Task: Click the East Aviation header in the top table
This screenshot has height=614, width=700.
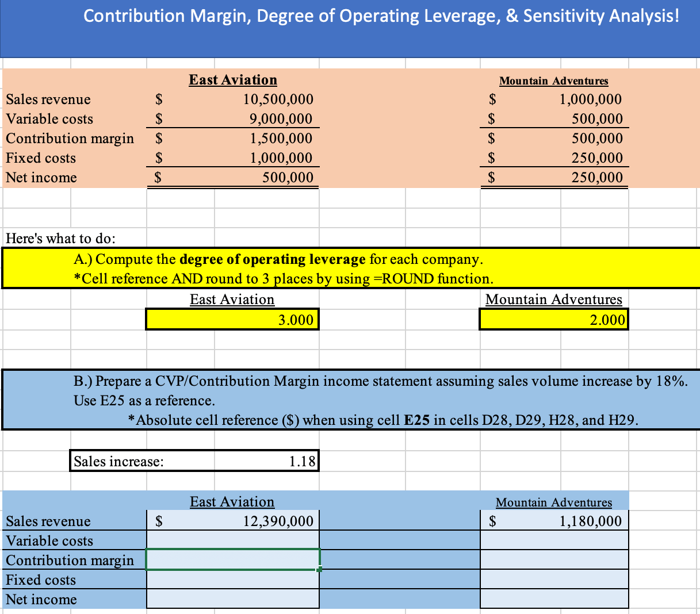Action: (x=232, y=80)
